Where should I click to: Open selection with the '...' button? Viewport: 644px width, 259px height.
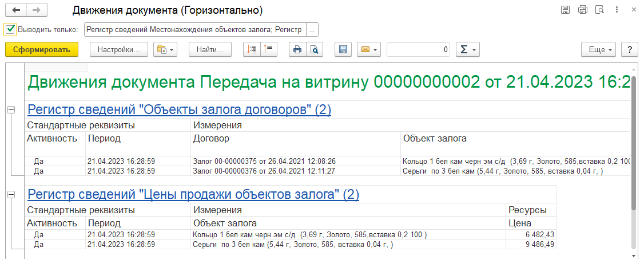click(x=312, y=30)
